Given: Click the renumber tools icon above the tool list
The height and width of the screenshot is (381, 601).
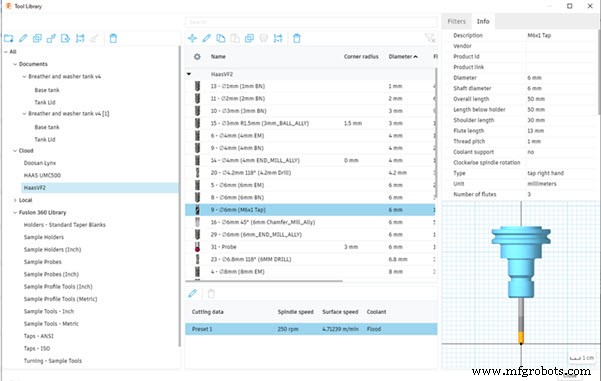Looking at the screenshot, I should [x=278, y=38].
